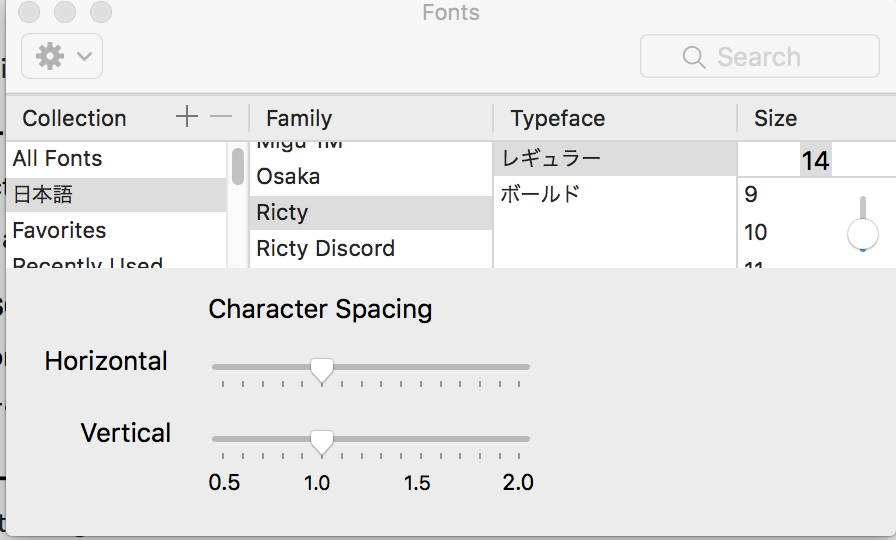Click the Vertical character spacing slider
The width and height of the screenshot is (896, 540).
coord(321,441)
